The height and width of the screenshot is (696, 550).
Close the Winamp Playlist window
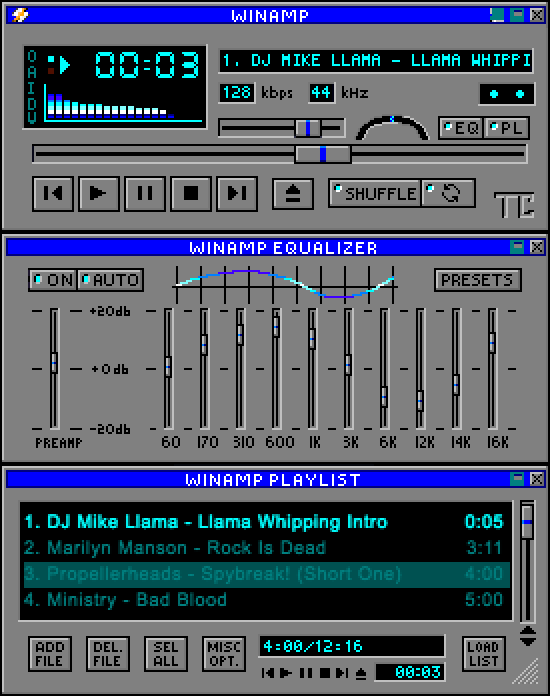tap(537, 479)
